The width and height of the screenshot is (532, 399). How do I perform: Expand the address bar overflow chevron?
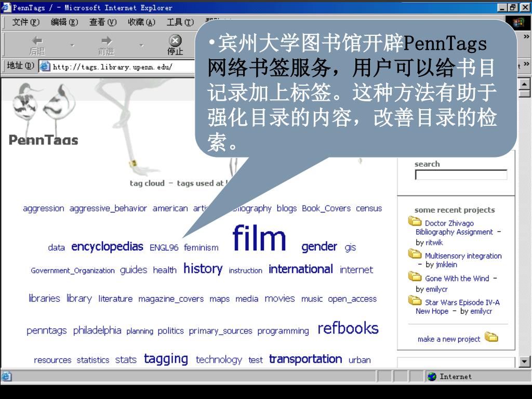point(526,64)
